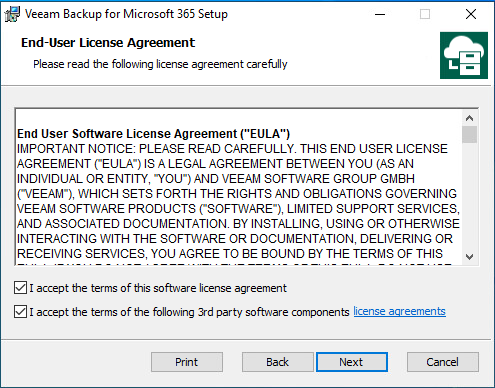This screenshot has width=495, height=388.
Task: Click the 'IMPORTANT NOTICE: PLEASE READ CAREFULLY' line
Action: [x=232, y=149]
